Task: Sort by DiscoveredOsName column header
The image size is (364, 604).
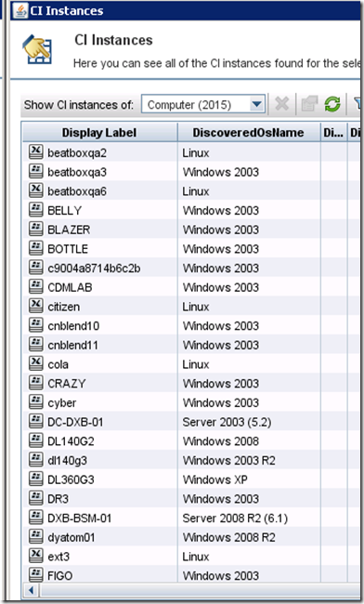Action: click(x=249, y=133)
